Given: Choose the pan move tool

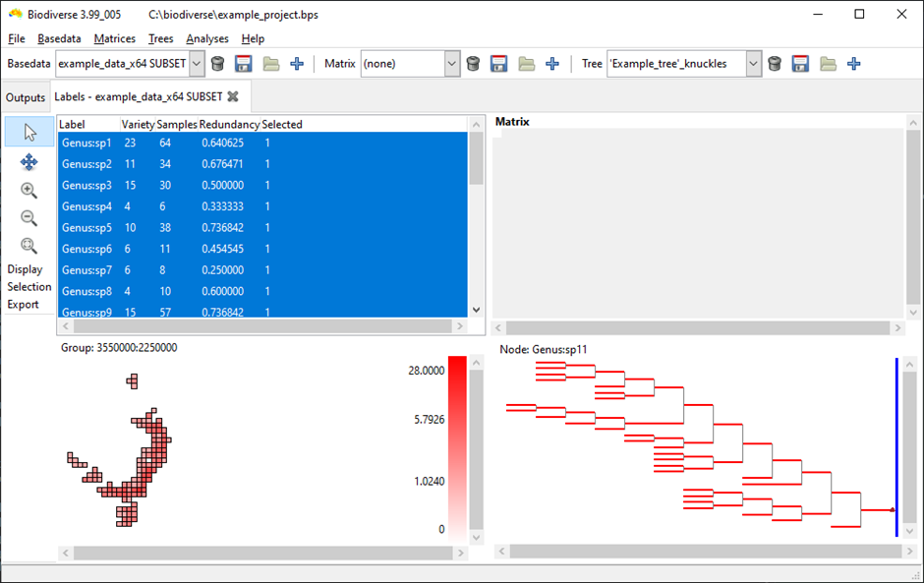Looking at the screenshot, I should (x=29, y=162).
